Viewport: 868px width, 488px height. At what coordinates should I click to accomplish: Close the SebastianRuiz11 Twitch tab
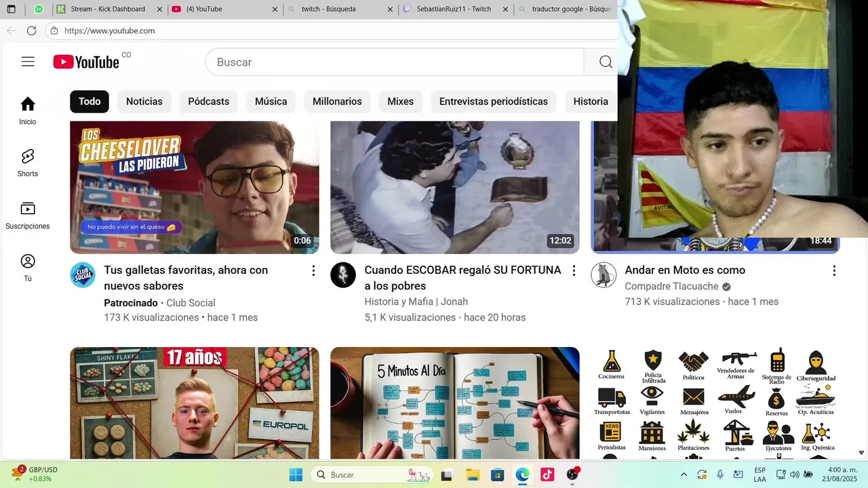505,9
